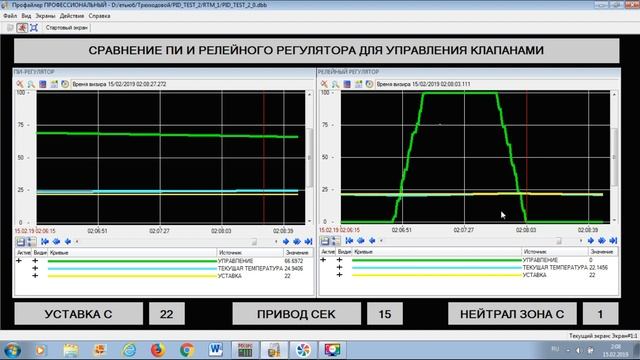Click grid settings icon in РЕЛЕЙНЫЙ РЕГУЛЯТОР toolbar
640x360 pixels.
click(x=358, y=84)
